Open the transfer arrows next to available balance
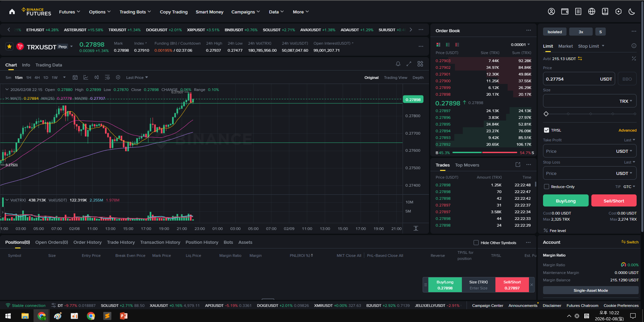The height and width of the screenshot is (322, 644). coord(580,58)
